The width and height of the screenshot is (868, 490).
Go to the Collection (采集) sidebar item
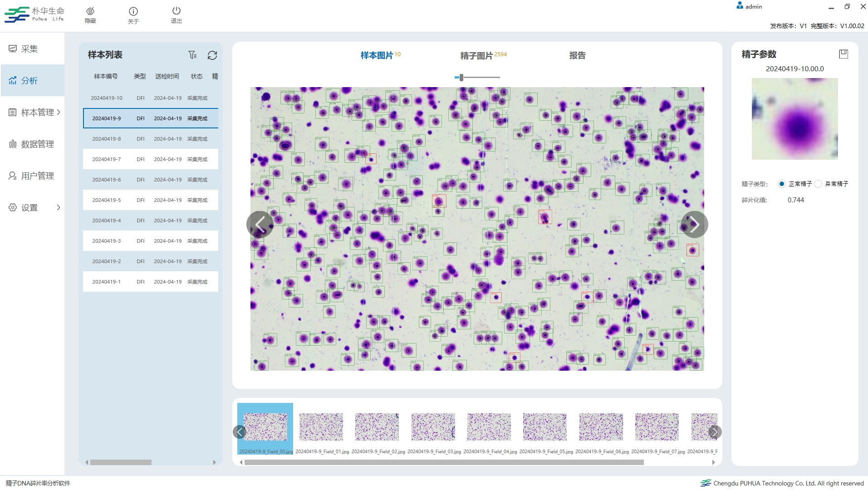pos(29,49)
